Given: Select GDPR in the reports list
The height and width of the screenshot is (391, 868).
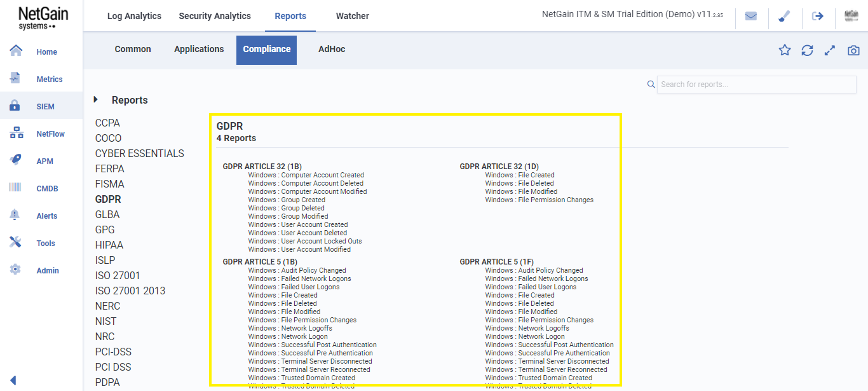Looking at the screenshot, I should coord(108,199).
